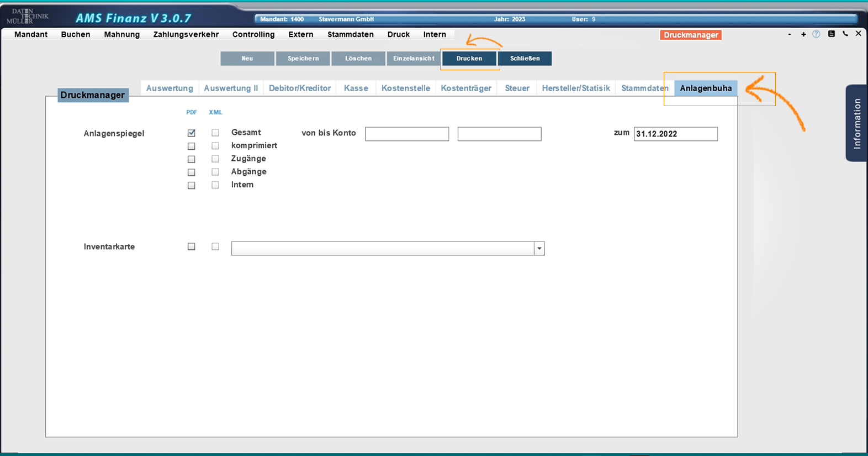Click the first 'von bis Konto' field

tap(407, 134)
